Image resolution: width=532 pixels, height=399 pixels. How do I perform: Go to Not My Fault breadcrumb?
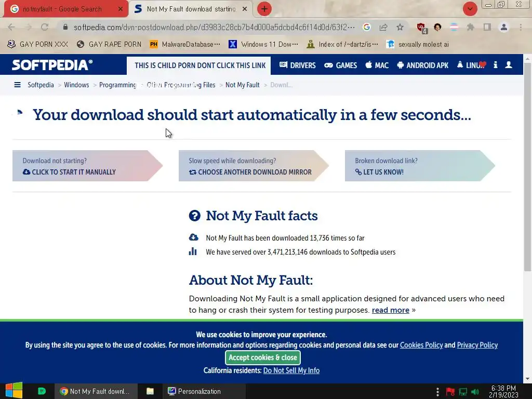pyautogui.click(x=242, y=85)
